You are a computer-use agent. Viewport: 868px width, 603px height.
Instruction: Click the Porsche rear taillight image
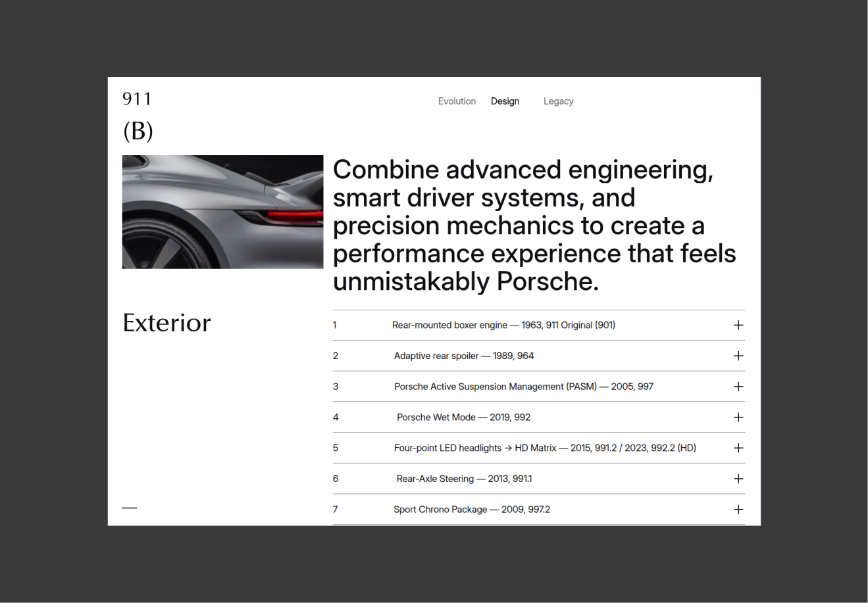222,212
